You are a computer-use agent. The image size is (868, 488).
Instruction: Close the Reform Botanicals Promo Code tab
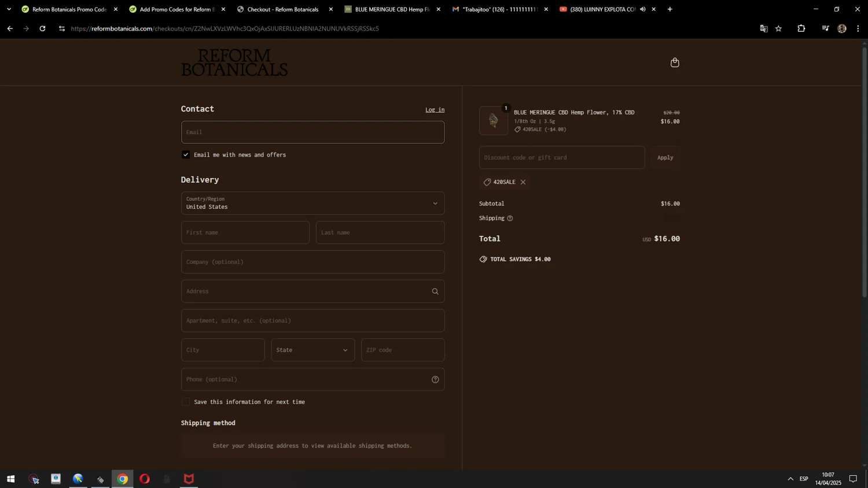(x=116, y=9)
